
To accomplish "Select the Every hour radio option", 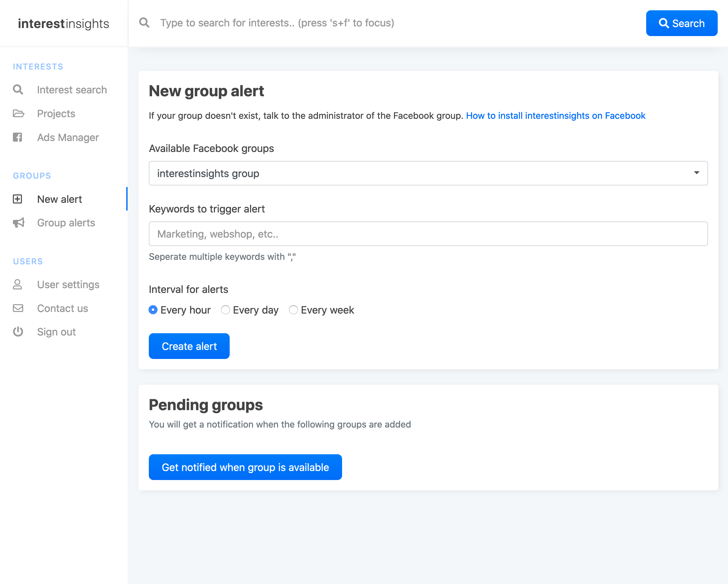I will [153, 310].
